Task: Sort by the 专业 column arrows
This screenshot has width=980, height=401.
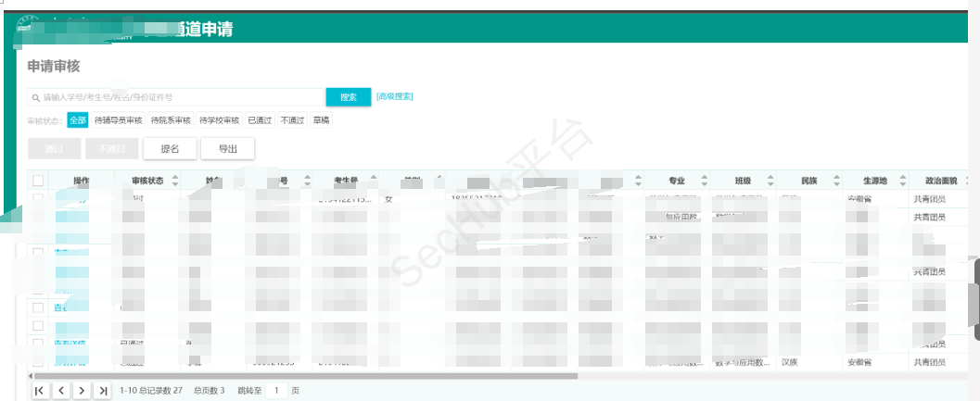Action: (x=704, y=181)
